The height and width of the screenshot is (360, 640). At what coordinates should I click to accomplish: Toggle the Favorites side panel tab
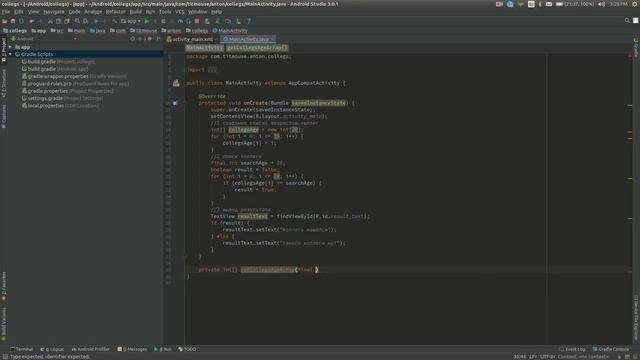[x=4, y=286]
